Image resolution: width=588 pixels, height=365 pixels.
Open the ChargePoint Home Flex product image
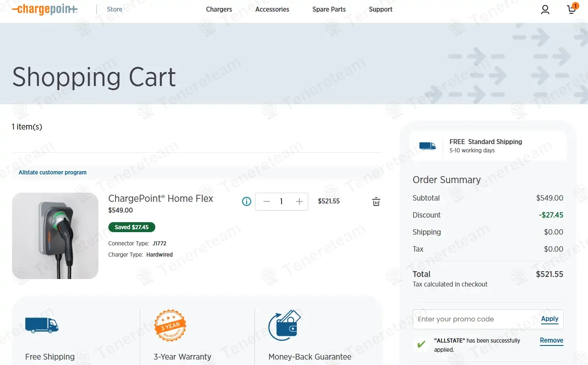point(55,236)
